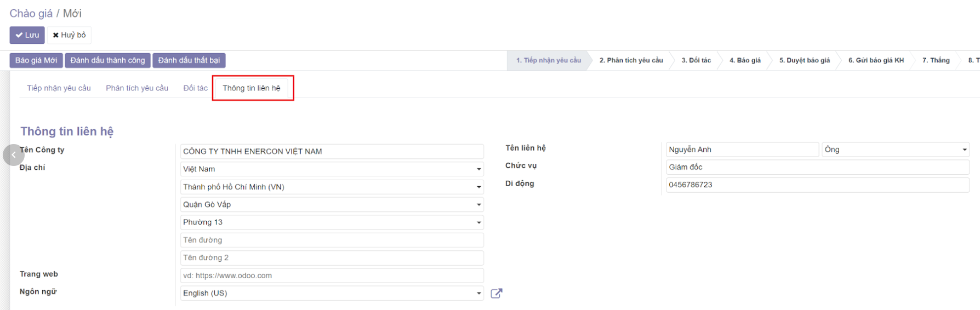Click Lưu save button

tap(27, 35)
